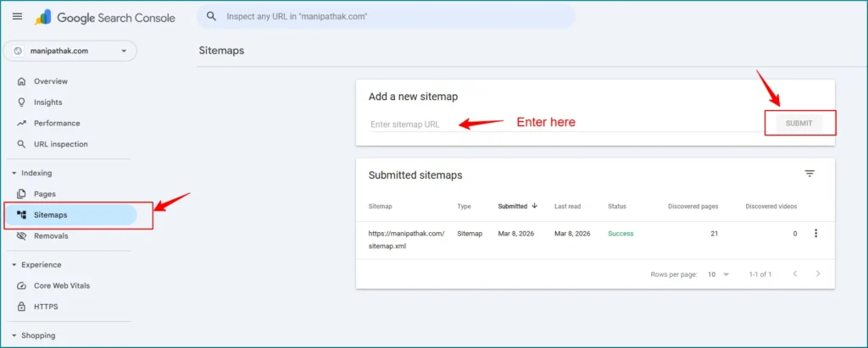Open Core Web Vitals report
868x348 pixels.
pos(62,286)
